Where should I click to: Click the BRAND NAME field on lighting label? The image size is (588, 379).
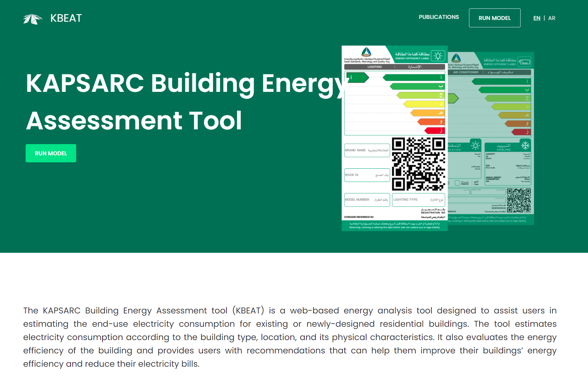[367, 150]
